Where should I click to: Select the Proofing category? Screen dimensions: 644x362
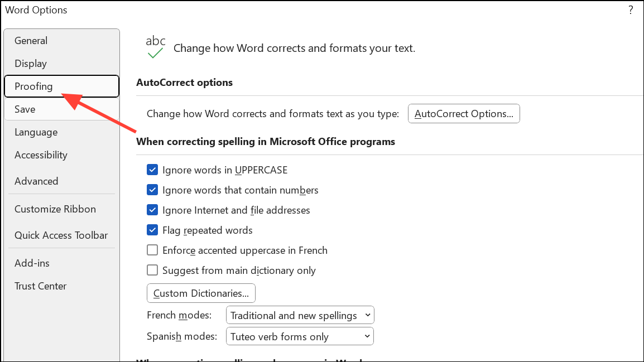pos(61,86)
